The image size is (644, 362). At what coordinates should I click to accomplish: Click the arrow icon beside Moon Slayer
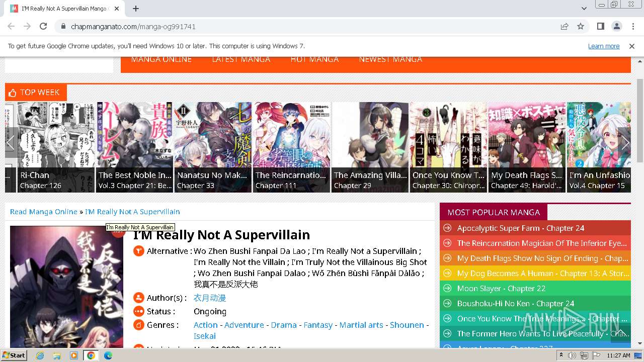pyautogui.click(x=447, y=289)
